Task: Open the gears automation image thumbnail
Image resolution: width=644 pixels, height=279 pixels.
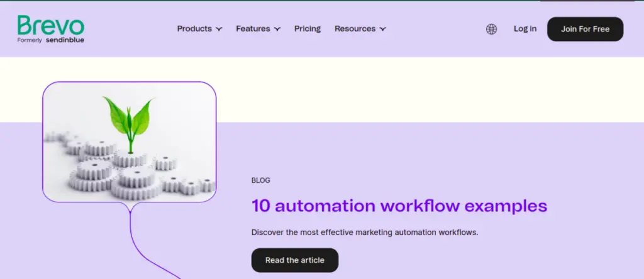Action: 129,141
